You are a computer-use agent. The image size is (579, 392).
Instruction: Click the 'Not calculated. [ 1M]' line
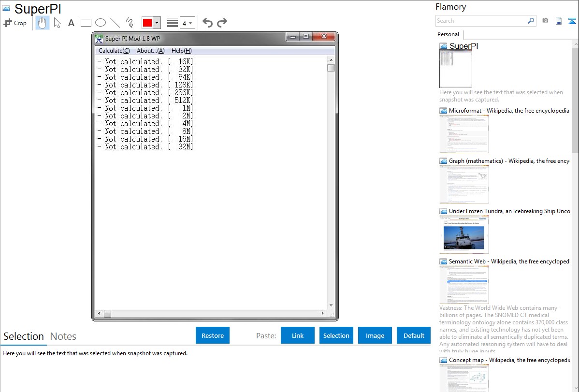coord(145,108)
